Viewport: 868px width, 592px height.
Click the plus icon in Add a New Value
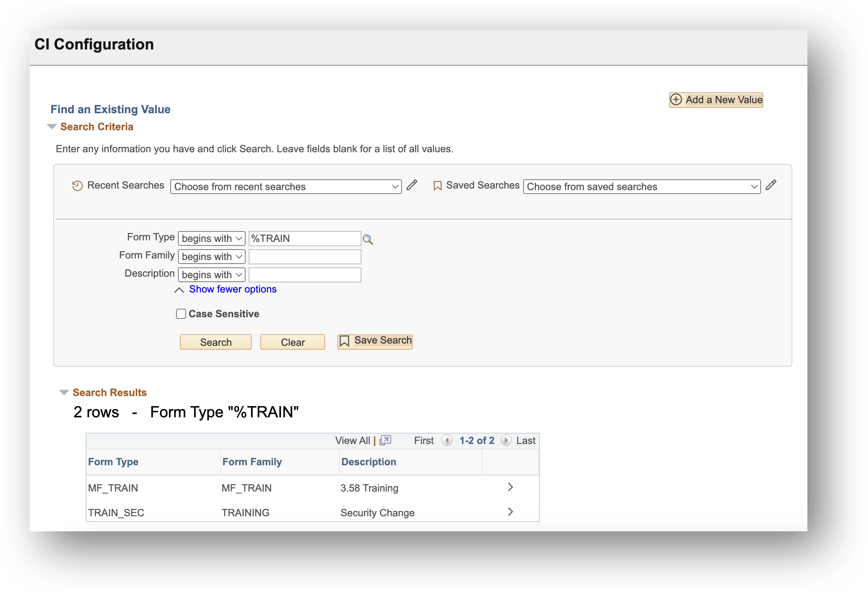coord(676,100)
